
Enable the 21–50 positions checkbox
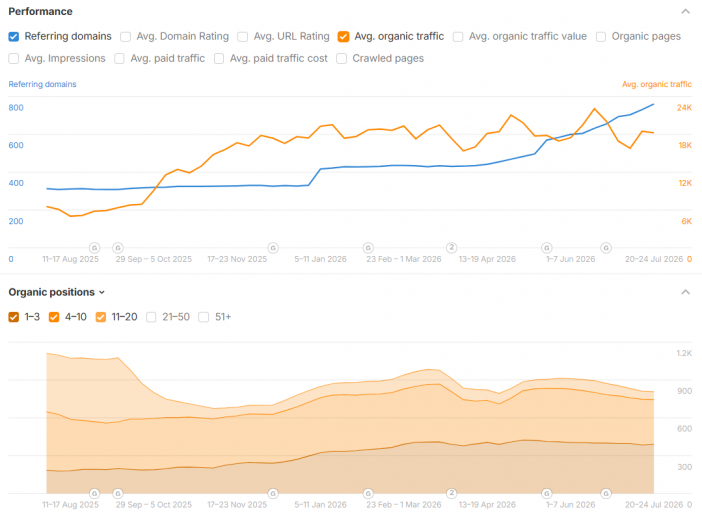(x=151, y=317)
